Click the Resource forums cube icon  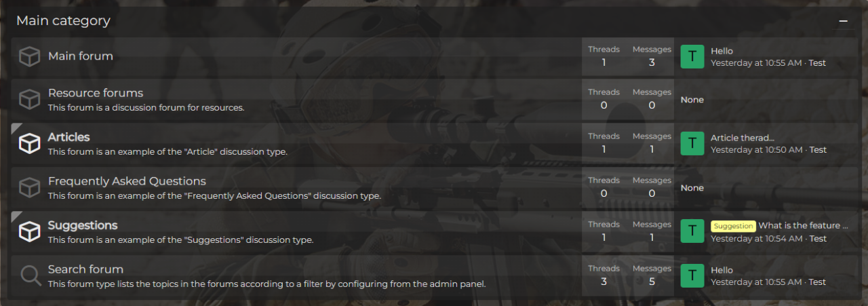point(29,100)
